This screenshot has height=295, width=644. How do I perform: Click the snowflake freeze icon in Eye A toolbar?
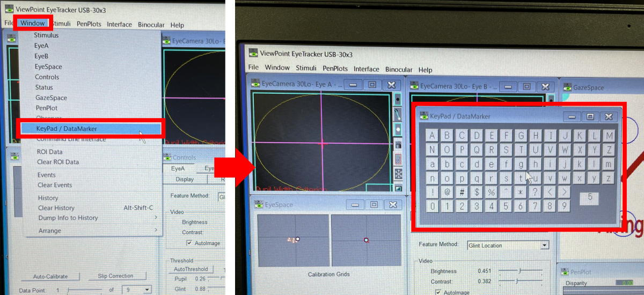[398, 174]
